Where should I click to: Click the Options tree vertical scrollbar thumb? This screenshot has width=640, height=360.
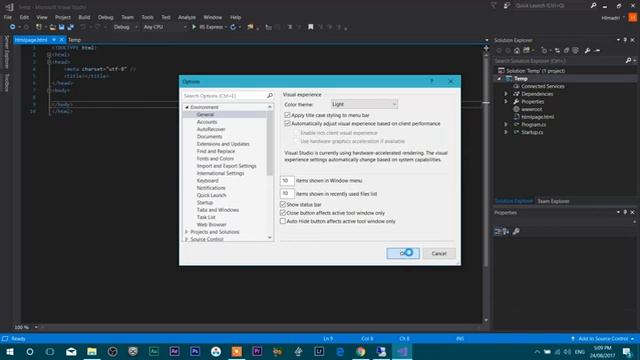tap(270, 143)
